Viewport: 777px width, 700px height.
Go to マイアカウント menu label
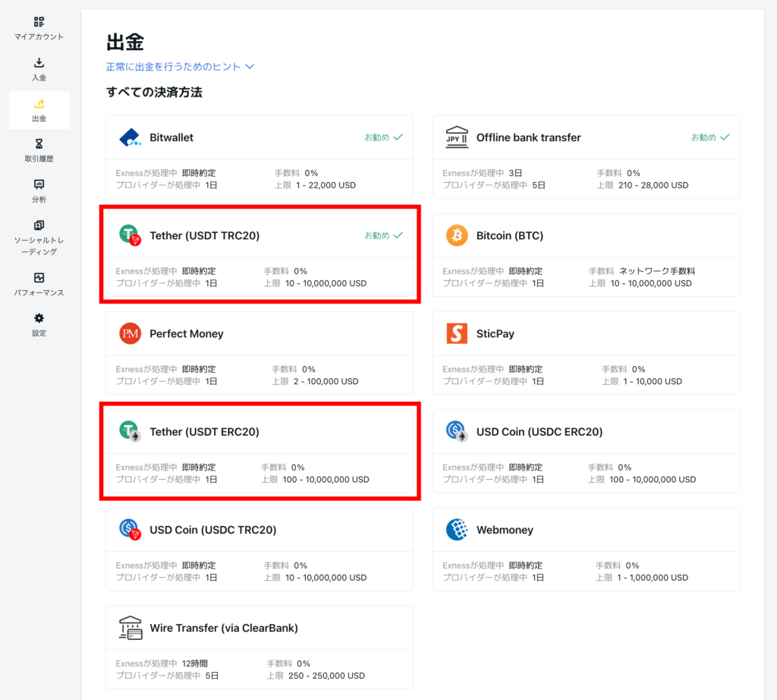[x=39, y=36]
